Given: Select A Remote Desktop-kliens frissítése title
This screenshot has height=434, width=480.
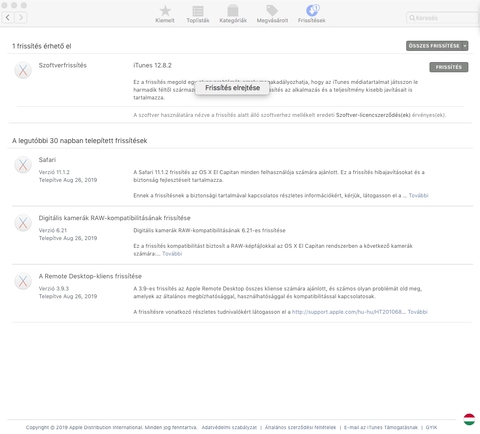Looking at the screenshot, I should [90, 276].
